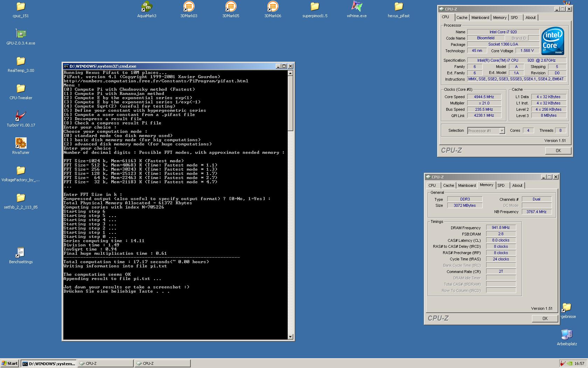This screenshot has height=368, width=588.
Task: Click the DRAM Frequency value 941.8 MHz
Action: [501, 227]
